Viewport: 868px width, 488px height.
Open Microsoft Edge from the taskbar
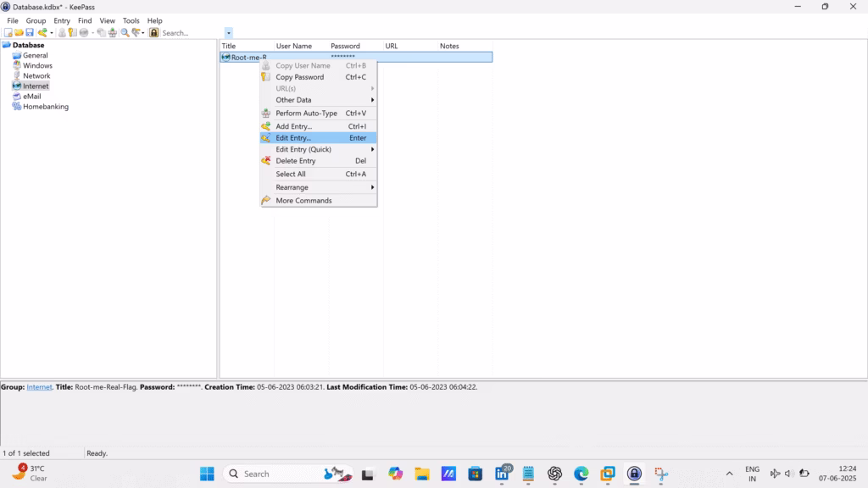pyautogui.click(x=581, y=474)
